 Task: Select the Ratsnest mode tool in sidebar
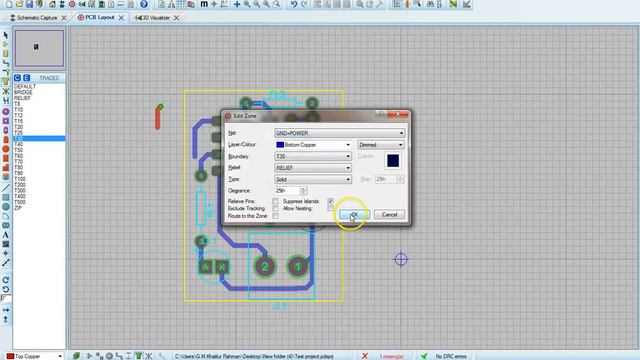click(5, 91)
